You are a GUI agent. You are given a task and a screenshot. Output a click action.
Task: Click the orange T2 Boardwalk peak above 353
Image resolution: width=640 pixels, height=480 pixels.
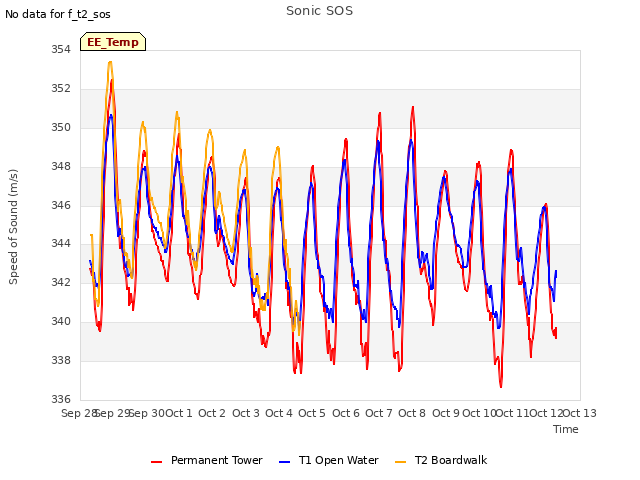(x=110, y=62)
